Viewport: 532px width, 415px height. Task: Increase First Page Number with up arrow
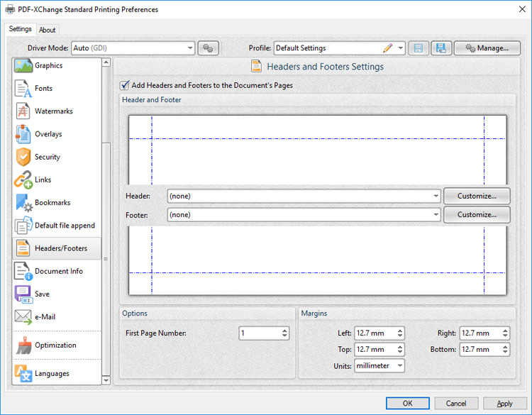284,330
